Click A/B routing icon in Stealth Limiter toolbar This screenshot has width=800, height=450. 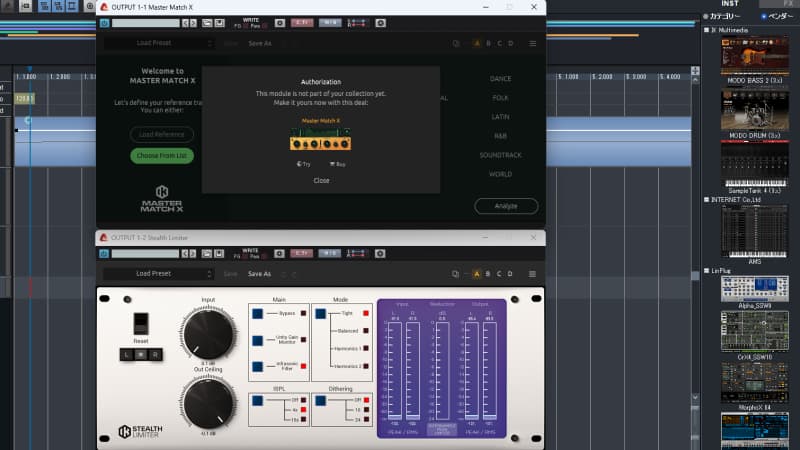[356, 254]
